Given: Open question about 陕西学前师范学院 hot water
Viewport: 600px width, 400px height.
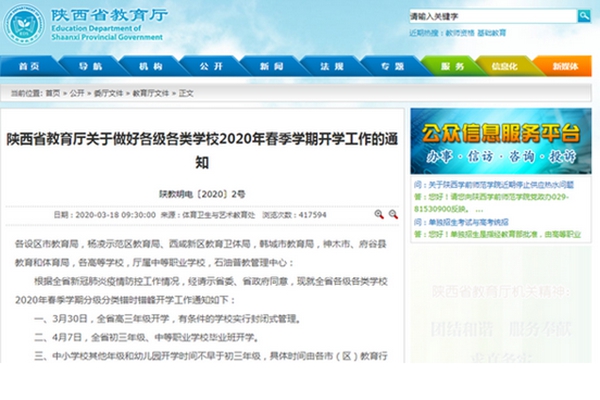Looking at the screenshot, I should click(494, 185).
